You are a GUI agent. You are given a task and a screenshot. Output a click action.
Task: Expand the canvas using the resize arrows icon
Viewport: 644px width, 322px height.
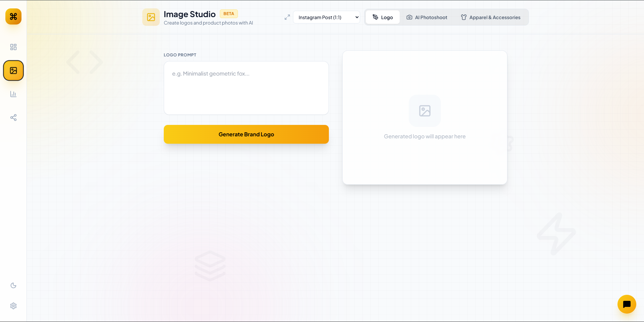point(287,17)
